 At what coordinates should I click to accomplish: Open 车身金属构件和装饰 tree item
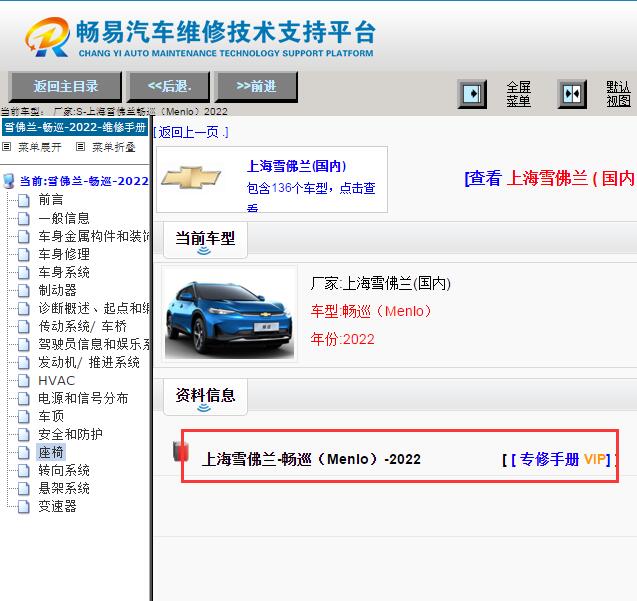pyautogui.click(x=94, y=236)
